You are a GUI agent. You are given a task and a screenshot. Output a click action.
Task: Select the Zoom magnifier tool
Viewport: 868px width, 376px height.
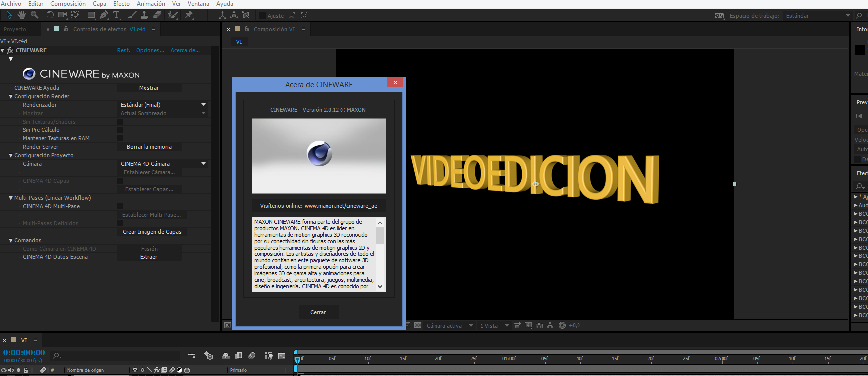34,15
